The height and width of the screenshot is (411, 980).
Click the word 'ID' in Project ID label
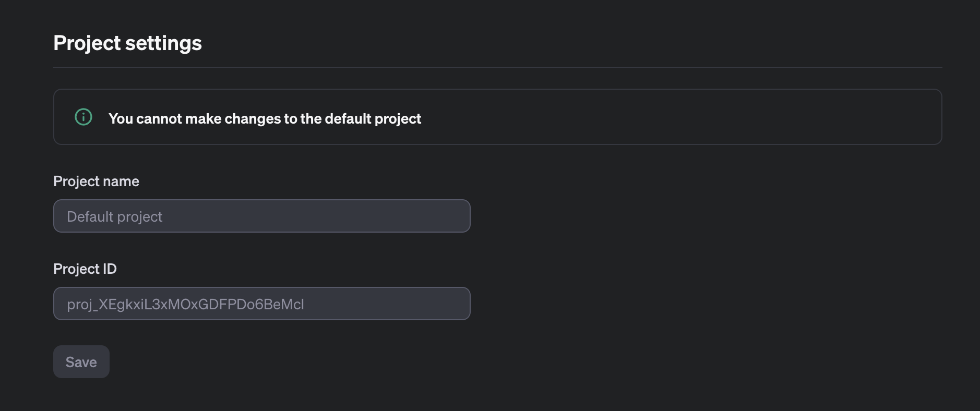tap(110, 269)
